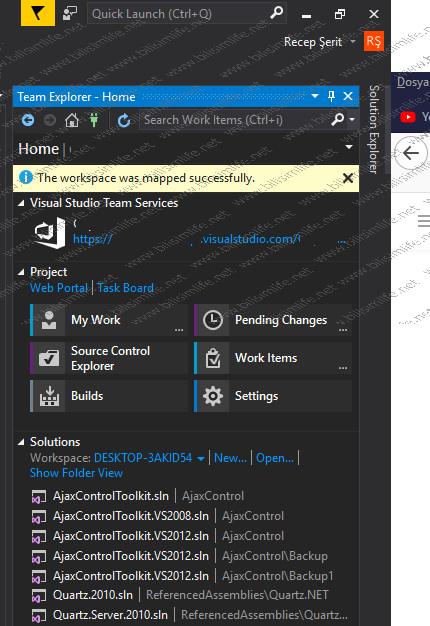The height and width of the screenshot is (626, 430).
Task: Dismiss the workspace mapped notification
Action: 348,178
